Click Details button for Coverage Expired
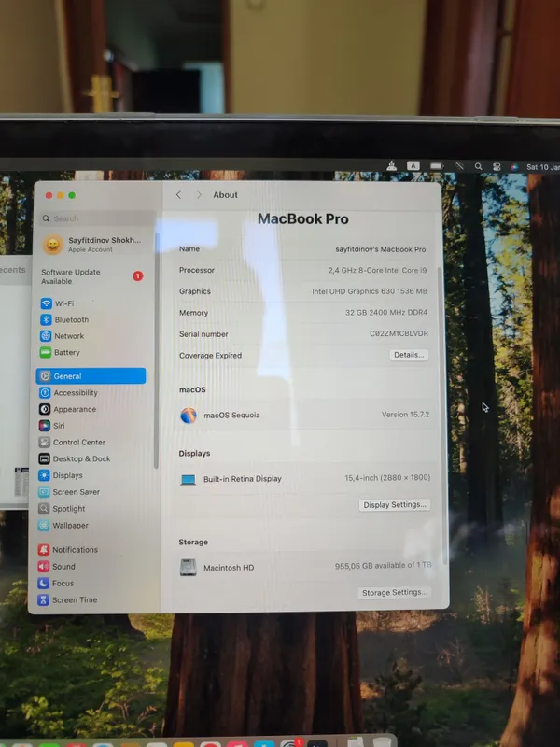Image resolution: width=560 pixels, height=747 pixels. pos(409,355)
